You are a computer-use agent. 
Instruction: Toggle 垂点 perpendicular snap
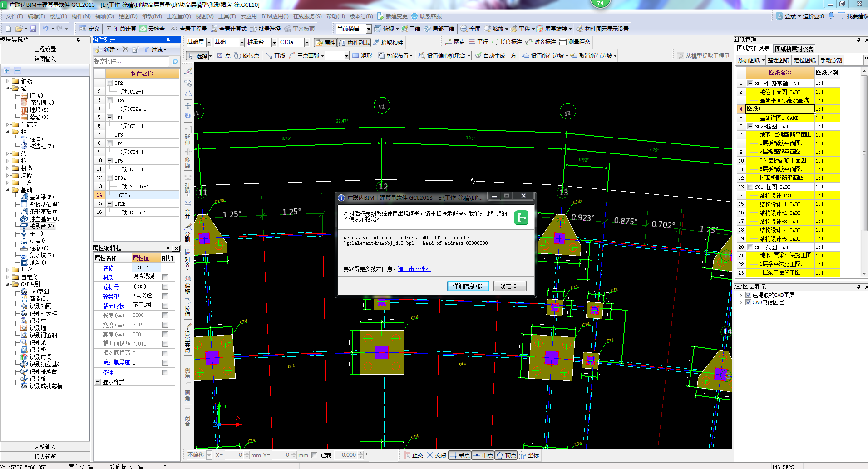(459, 455)
